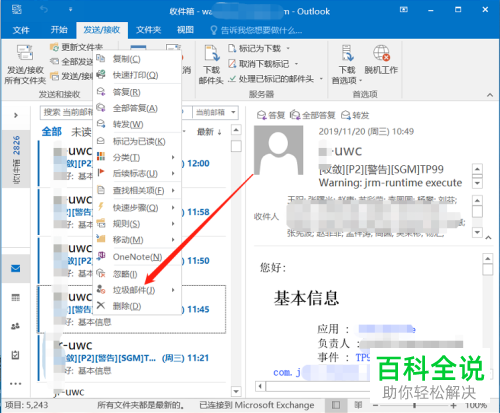Click the sender avatar picture

pos(278,150)
